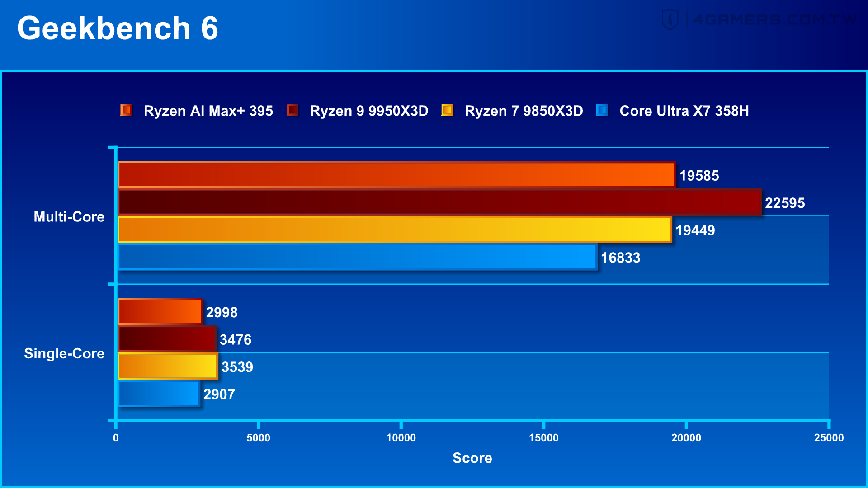The width and height of the screenshot is (868, 488).
Task: Click the Score axis title
Action: click(x=472, y=458)
